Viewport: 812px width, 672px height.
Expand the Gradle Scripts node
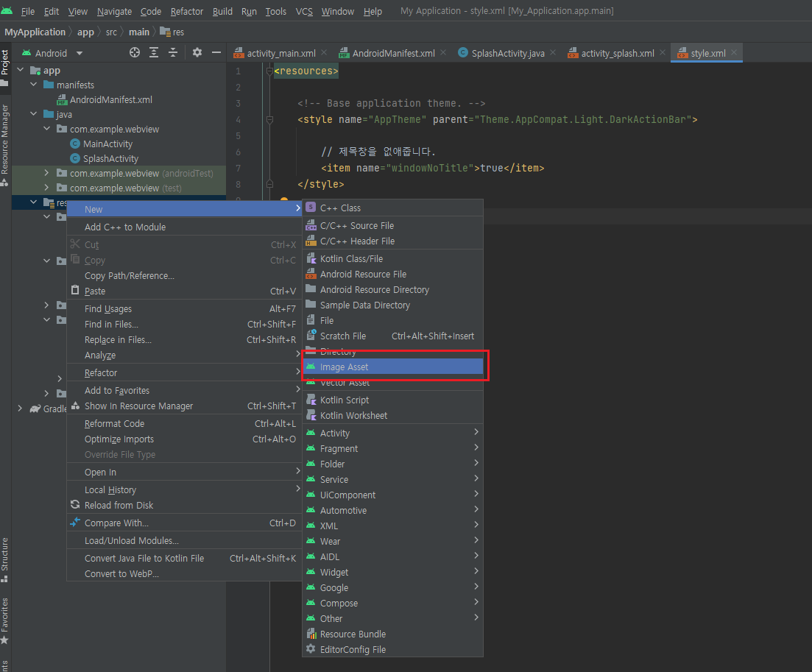(x=20, y=408)
